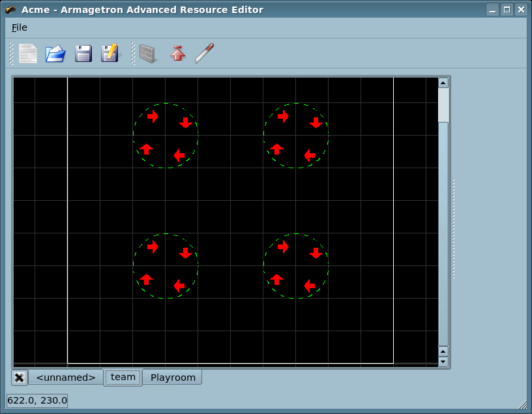Screen dimensions: 532x414
Task: Select the knife cutting tool
Action: 205,53
